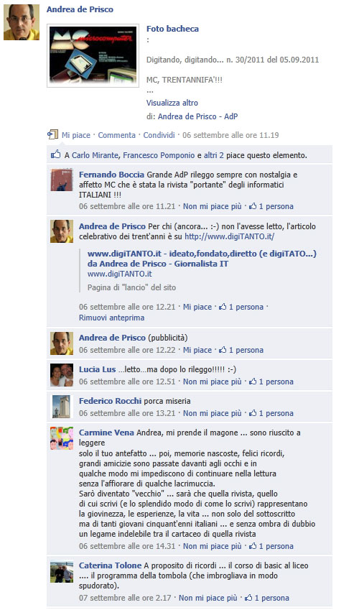Open Fernando Boccia's avatar thumbnail
364x610 pixels.
tap(62, 180)
